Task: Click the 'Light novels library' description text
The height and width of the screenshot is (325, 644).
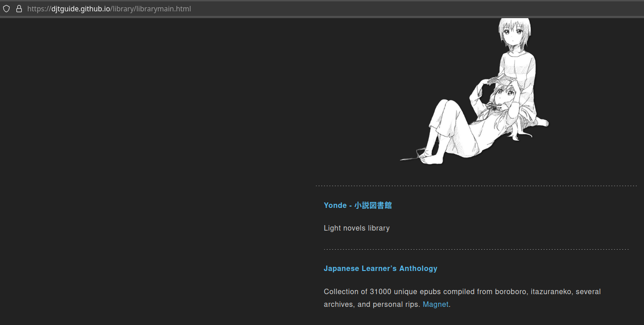Action: tap(357, 228)
